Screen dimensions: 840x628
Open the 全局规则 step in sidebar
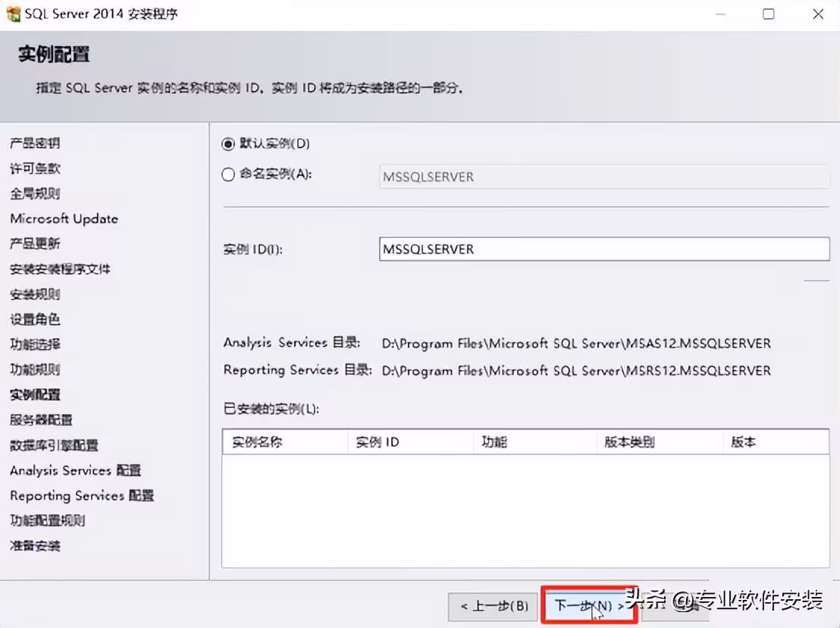tap(36, 193)
